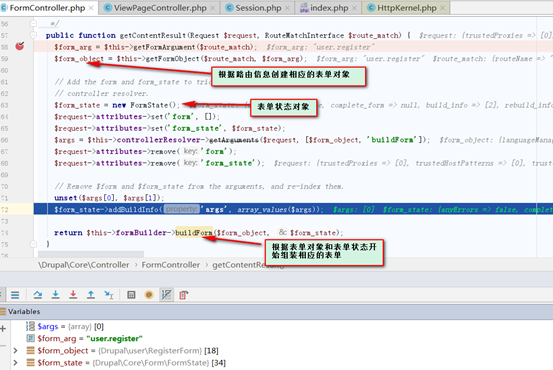Close the FormController.php tab
553x370 pixels.
pyautogui.click(x=91, y=8)
